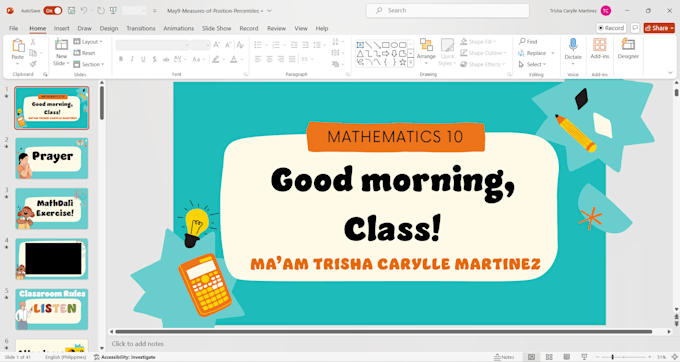Open the font name combo box
The image size is (680, 362).
(152, 45)
